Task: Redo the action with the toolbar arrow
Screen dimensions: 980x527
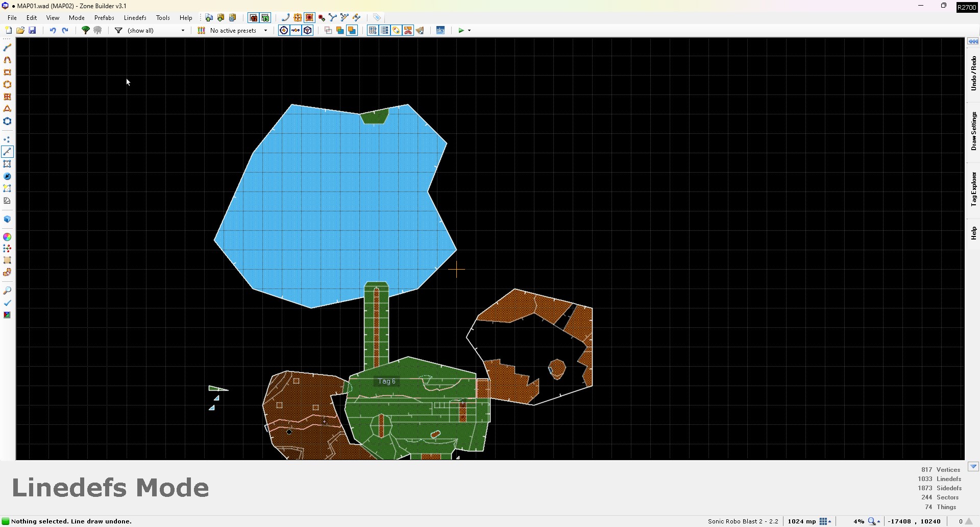Action: (65, 31)
